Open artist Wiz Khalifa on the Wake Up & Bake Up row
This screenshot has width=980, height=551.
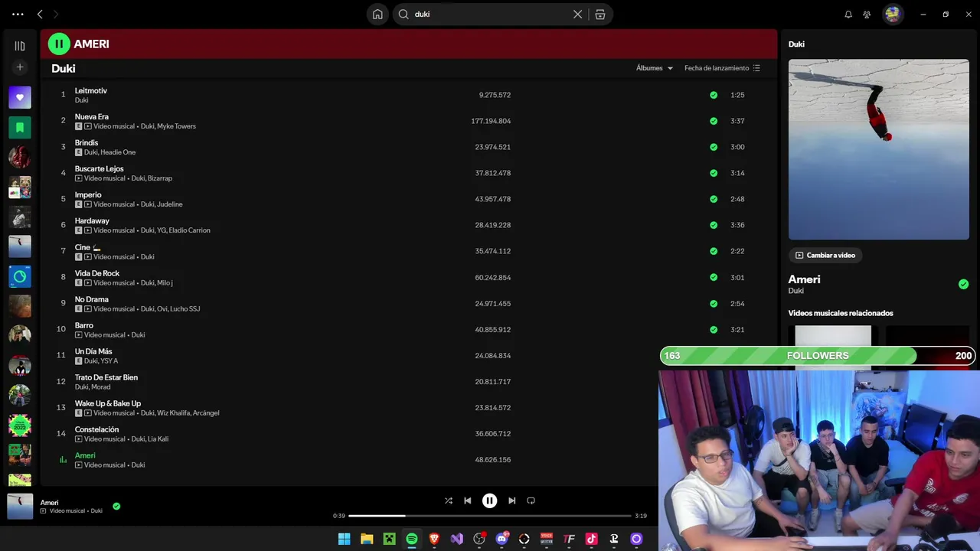(173, 413)
